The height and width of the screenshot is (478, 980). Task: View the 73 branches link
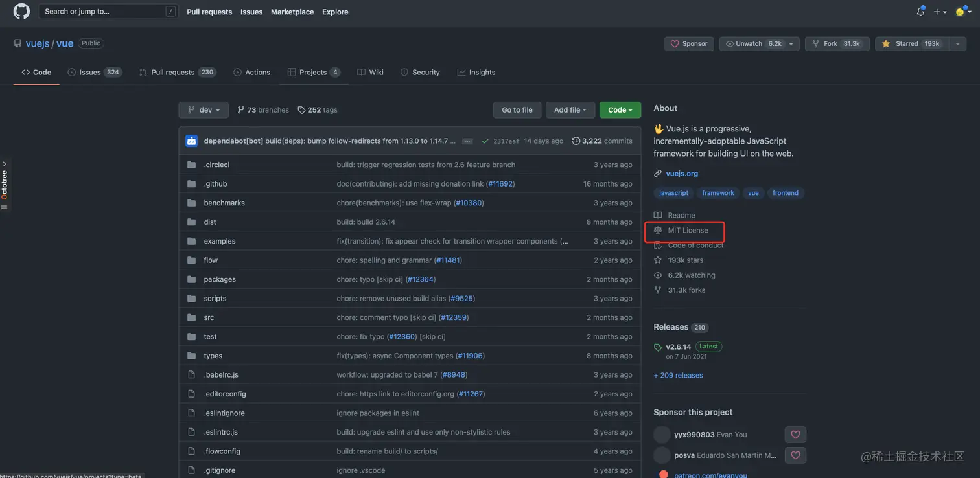263,110
